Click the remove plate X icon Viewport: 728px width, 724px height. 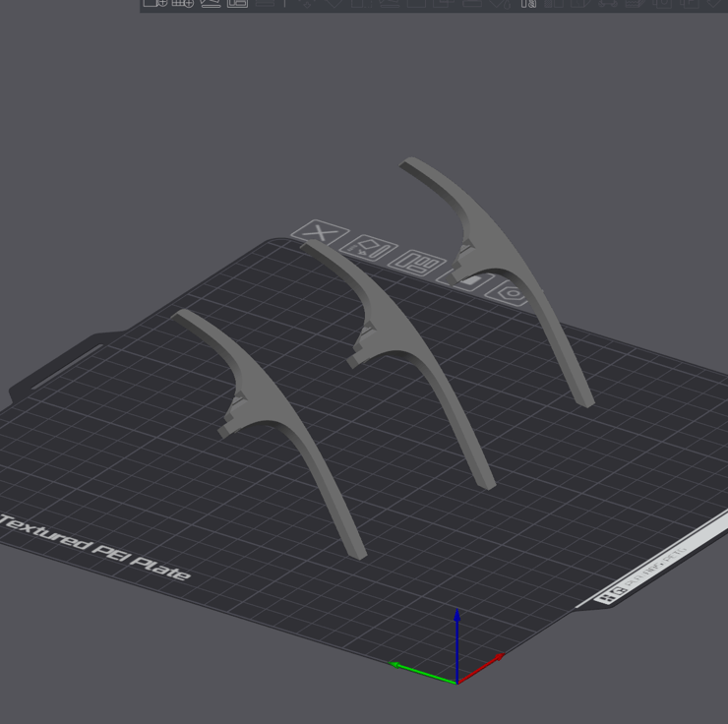click(320, 233)
